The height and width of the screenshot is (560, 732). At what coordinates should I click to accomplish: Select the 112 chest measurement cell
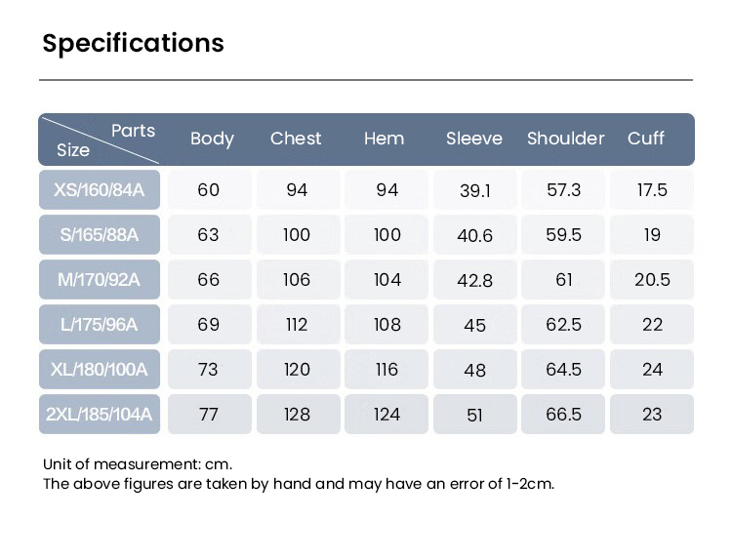point(297,325)
